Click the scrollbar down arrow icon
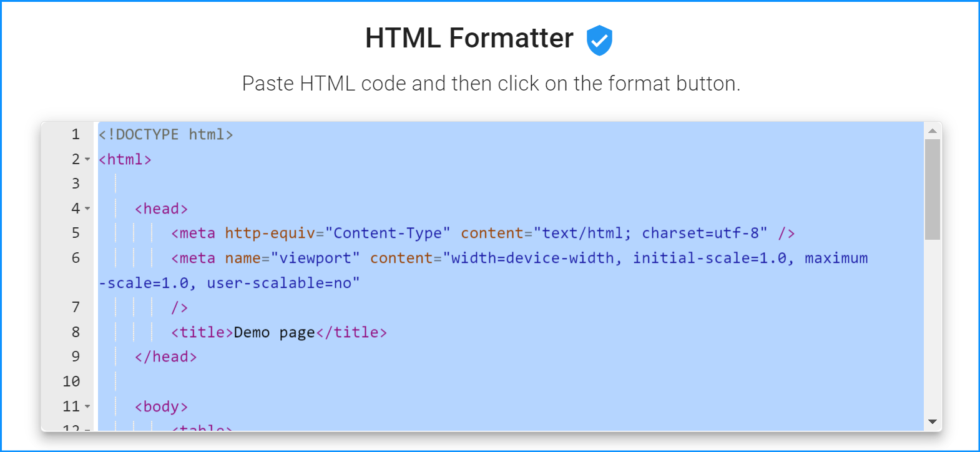 [933, 421]
